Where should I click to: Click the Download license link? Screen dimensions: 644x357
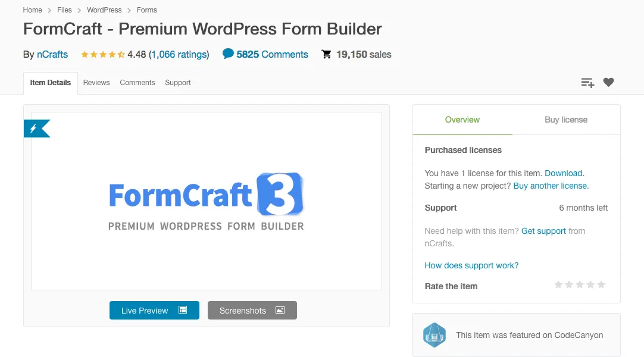pyautogui.click(x=564, y=173)
